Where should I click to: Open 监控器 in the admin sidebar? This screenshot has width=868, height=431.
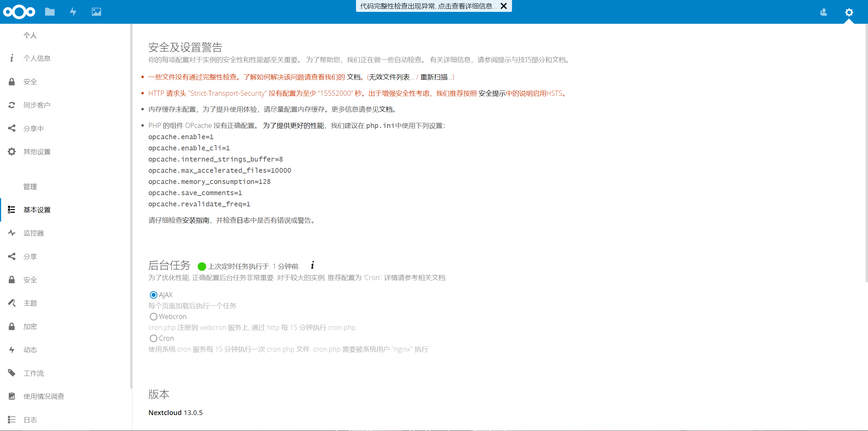click(x=34, y=233)
